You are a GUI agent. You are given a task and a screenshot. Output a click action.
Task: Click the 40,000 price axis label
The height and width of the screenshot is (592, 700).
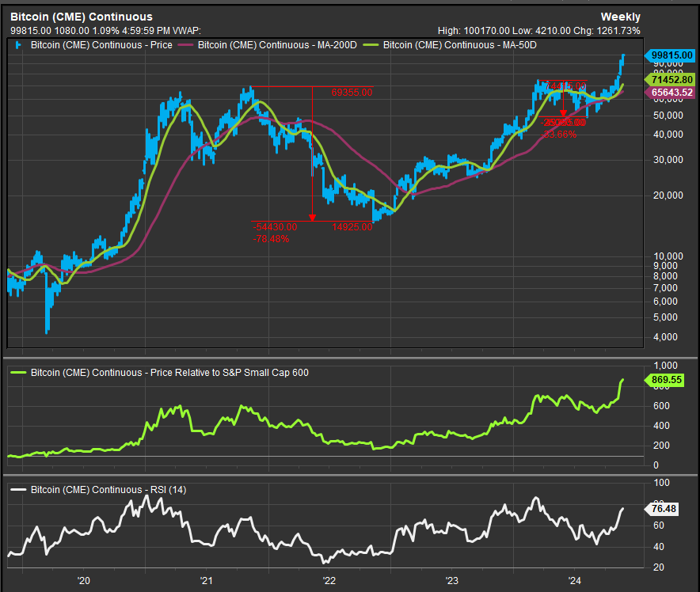tap(668, 135)
